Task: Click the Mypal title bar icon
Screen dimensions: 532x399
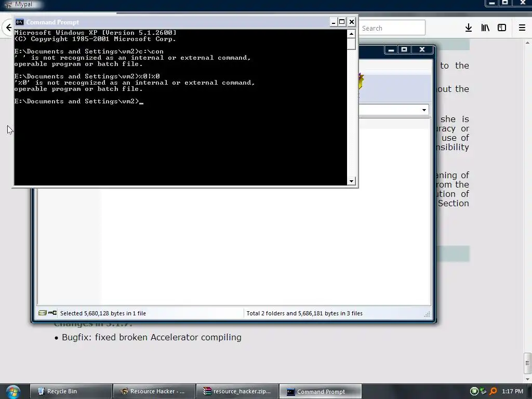Action: [x=8, y=4]
